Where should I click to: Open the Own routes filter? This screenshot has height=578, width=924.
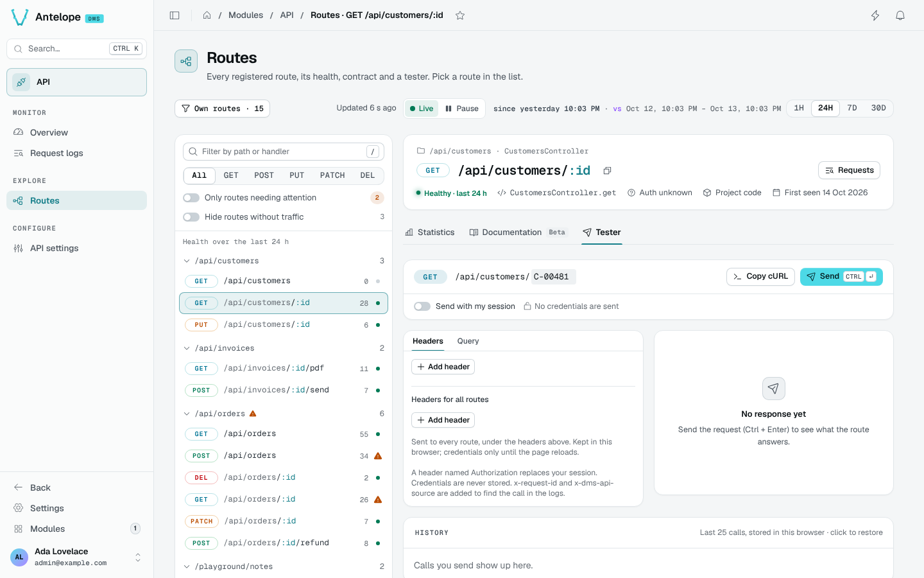click(x=222, y=109)
